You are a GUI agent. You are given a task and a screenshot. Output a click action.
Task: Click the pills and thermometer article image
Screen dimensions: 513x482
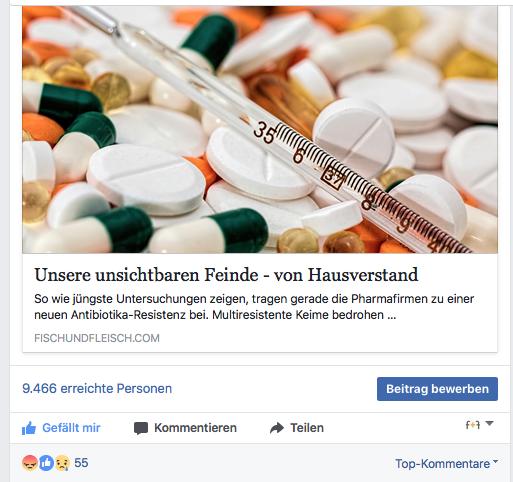click(x=260, y=130)
